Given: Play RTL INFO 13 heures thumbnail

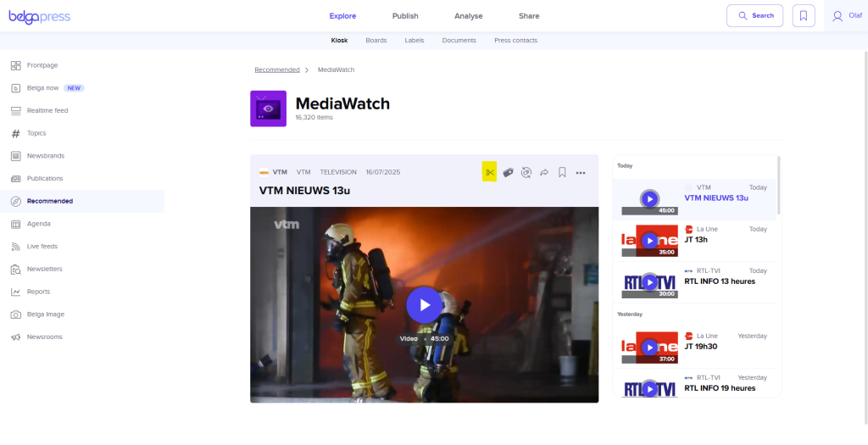Looking at the screenshot, I should (x=650, y=282).
